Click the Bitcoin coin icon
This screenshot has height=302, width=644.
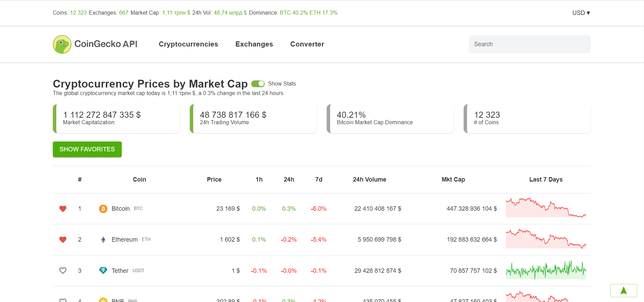pyautogui.click(x=103, y=209)
